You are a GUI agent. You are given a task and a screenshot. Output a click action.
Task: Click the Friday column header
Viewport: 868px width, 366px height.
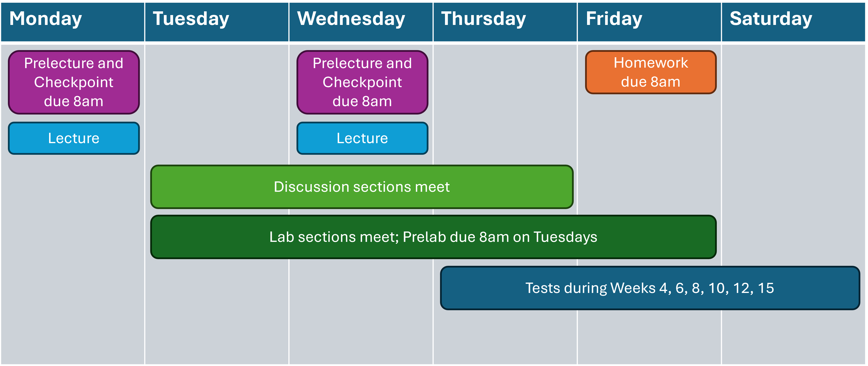[649, 22]
